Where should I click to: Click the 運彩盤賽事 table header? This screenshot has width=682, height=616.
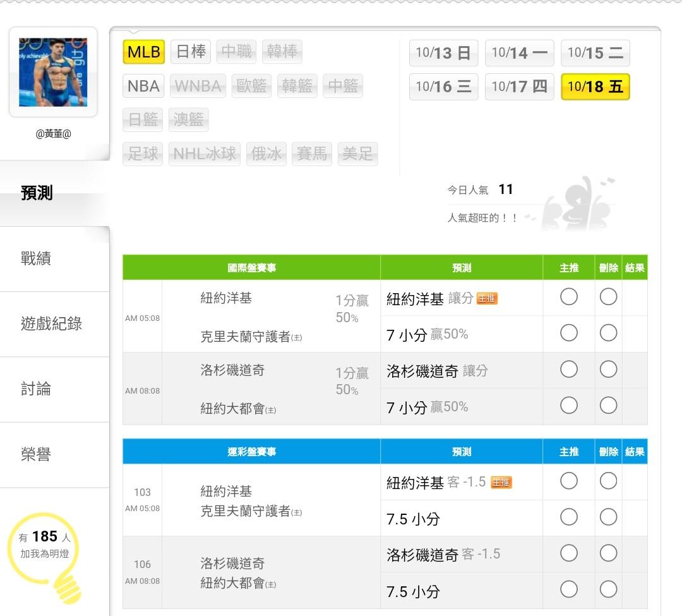(251, 452)
